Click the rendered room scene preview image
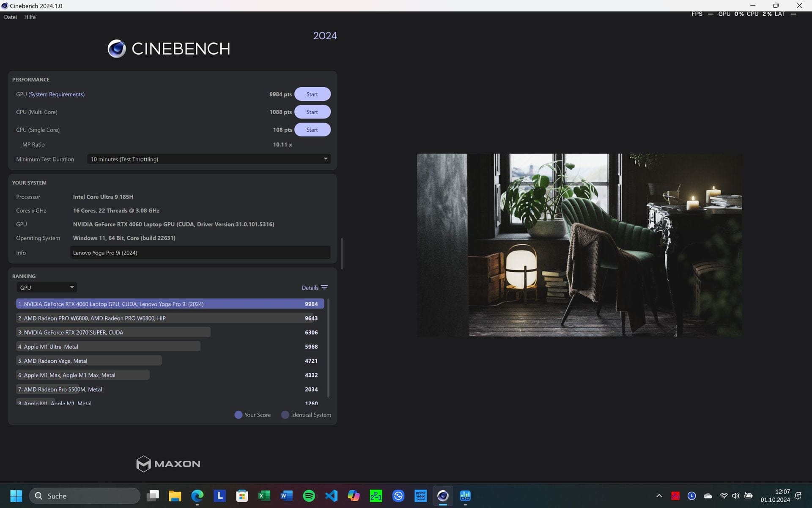Screen dimensions: 812x508 (579, 245)
